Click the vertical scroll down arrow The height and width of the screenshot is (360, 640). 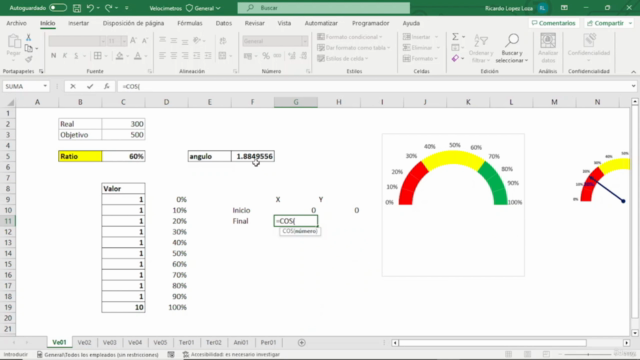635,333
